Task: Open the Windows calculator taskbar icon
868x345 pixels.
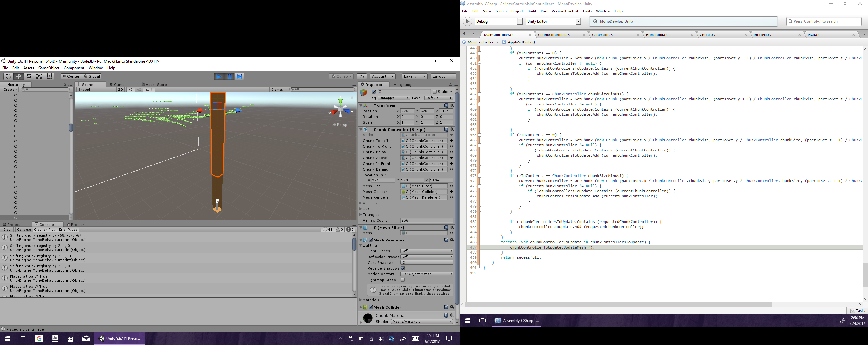Action: [x=71, y=339]
